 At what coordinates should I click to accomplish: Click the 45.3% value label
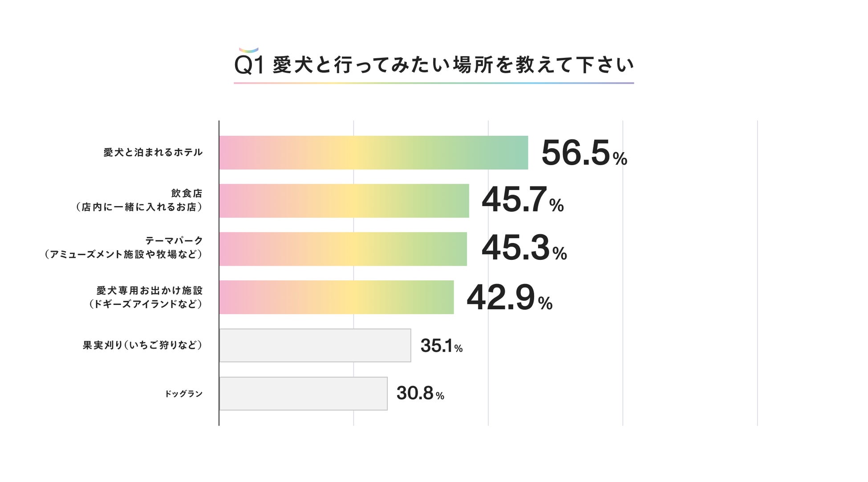pos(524,248)
